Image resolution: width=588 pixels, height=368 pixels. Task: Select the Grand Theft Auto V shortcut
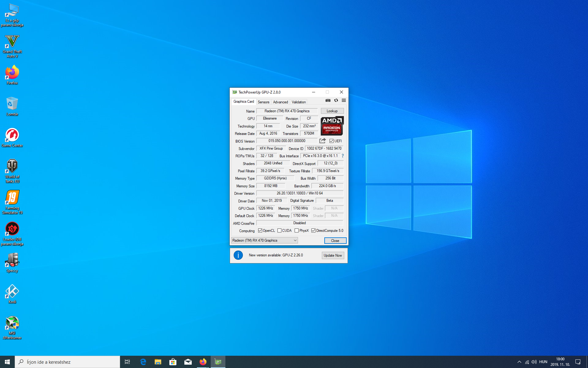point(12,46)
